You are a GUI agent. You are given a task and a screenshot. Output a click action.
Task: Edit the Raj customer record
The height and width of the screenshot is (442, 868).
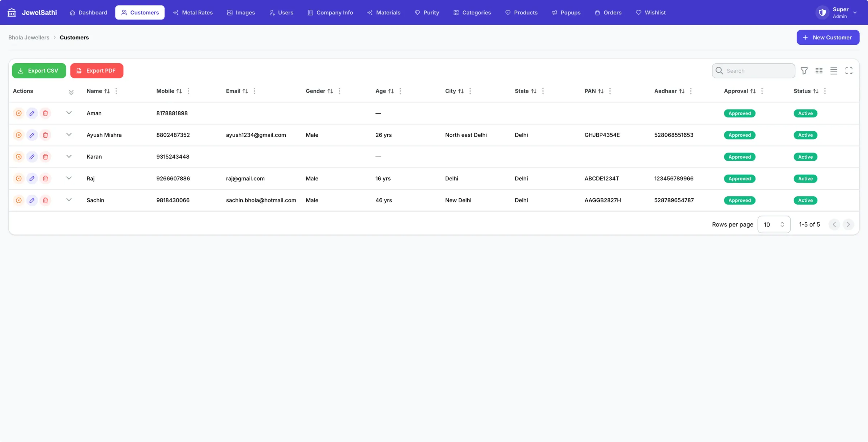coord(32,178)
